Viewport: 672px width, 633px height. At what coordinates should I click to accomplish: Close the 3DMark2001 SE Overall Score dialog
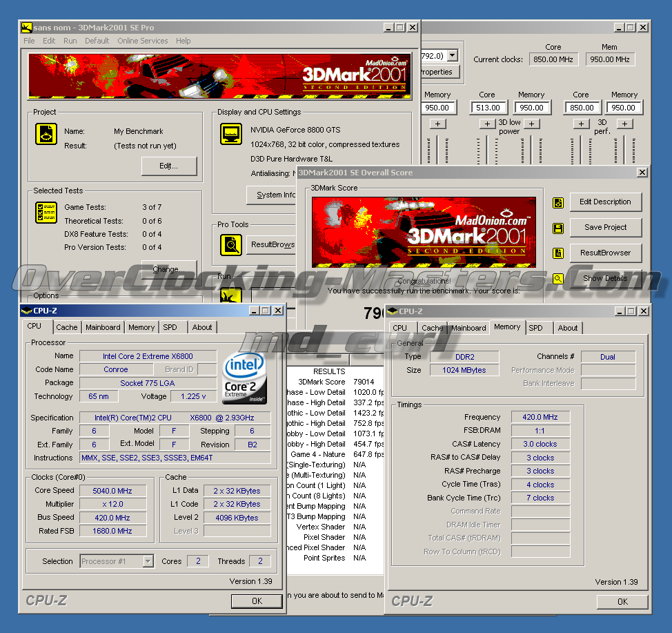pos(642,173)
